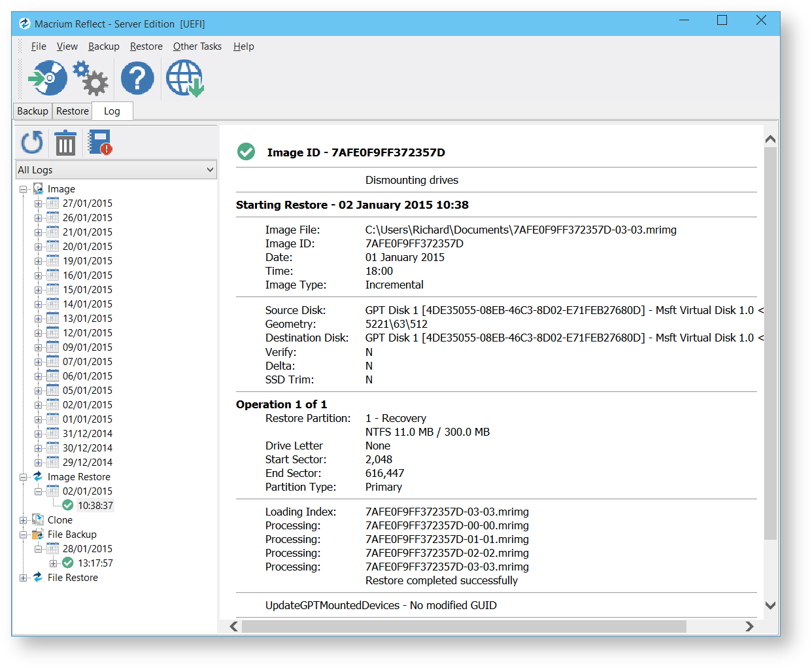Expand the 13:17:57 file backup entry
The image size is (812, 668).
(x=53, y=563)
